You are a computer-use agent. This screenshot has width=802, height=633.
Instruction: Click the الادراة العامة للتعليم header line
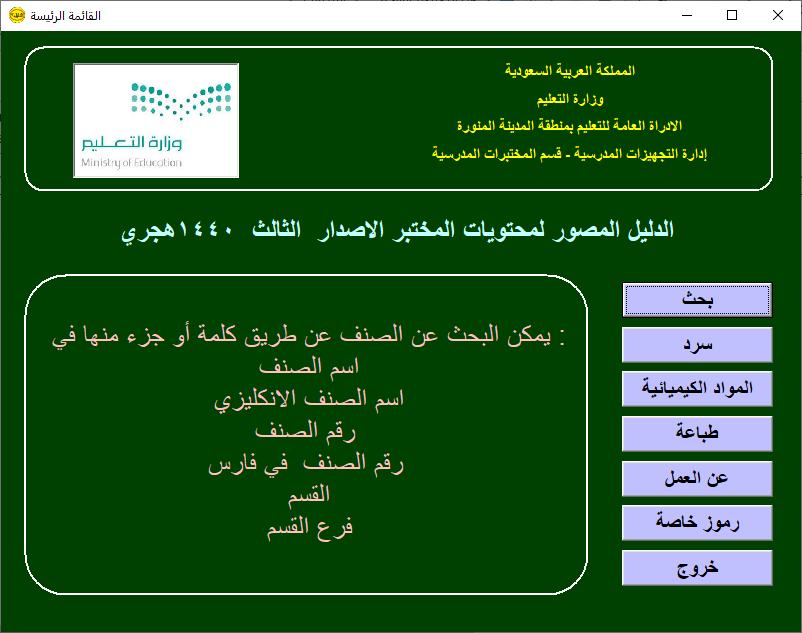pos(570,126)
